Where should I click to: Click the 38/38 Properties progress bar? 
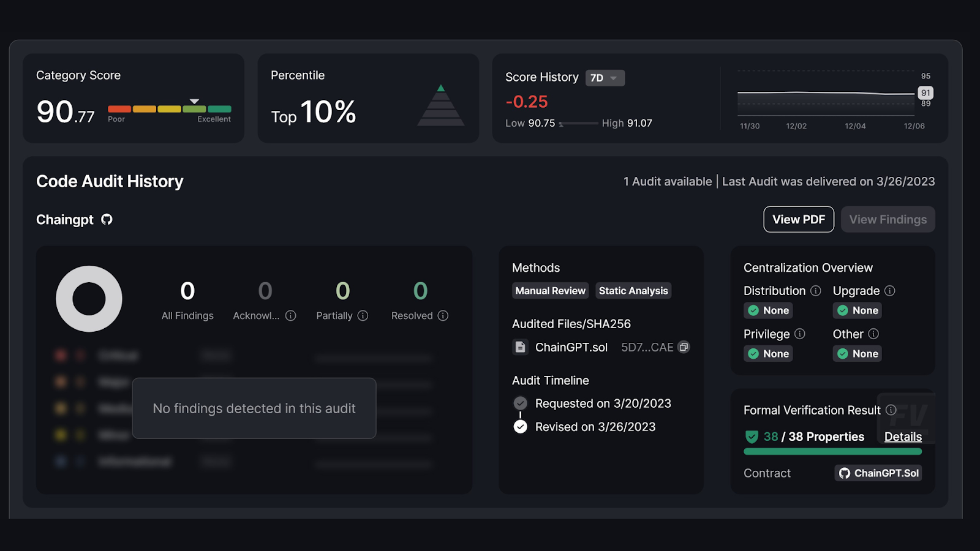click(x=832, y=451)
